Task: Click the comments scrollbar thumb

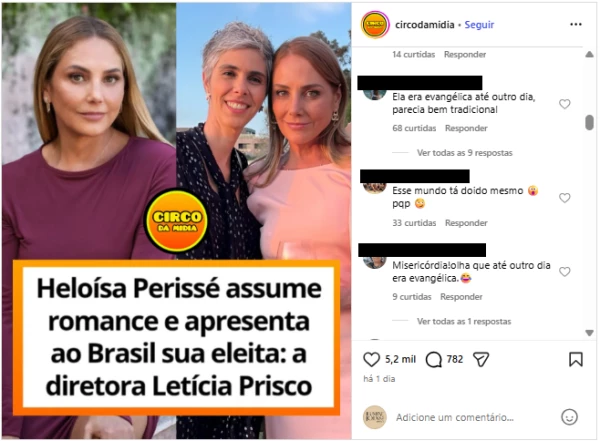Action: pos(589,122)
